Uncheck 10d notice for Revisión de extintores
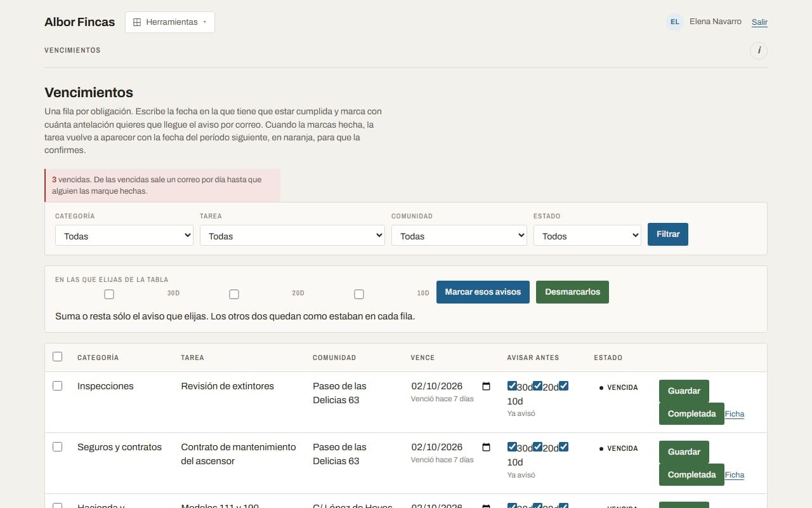Screen dimensions: 812x508 563,386
